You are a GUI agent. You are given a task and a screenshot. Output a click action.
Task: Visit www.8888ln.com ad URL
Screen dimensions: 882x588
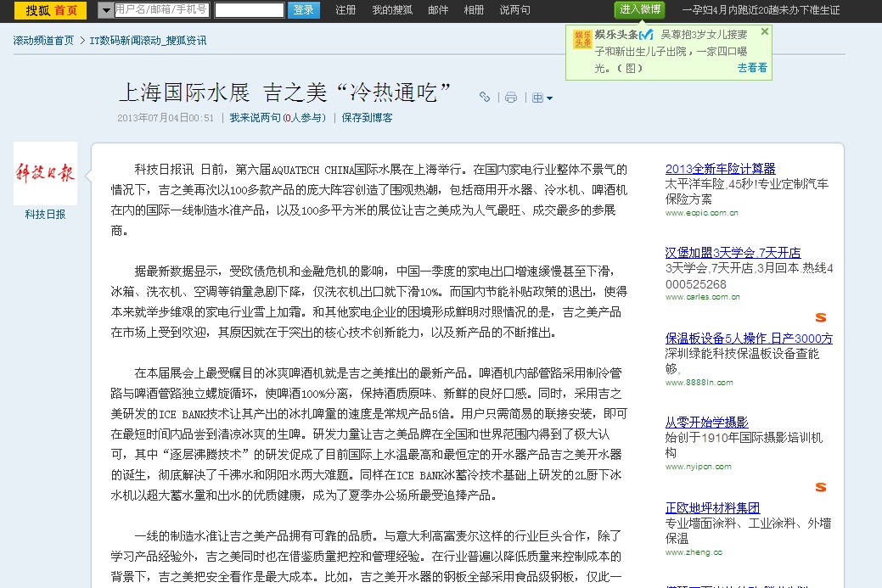tap(699, 383)
